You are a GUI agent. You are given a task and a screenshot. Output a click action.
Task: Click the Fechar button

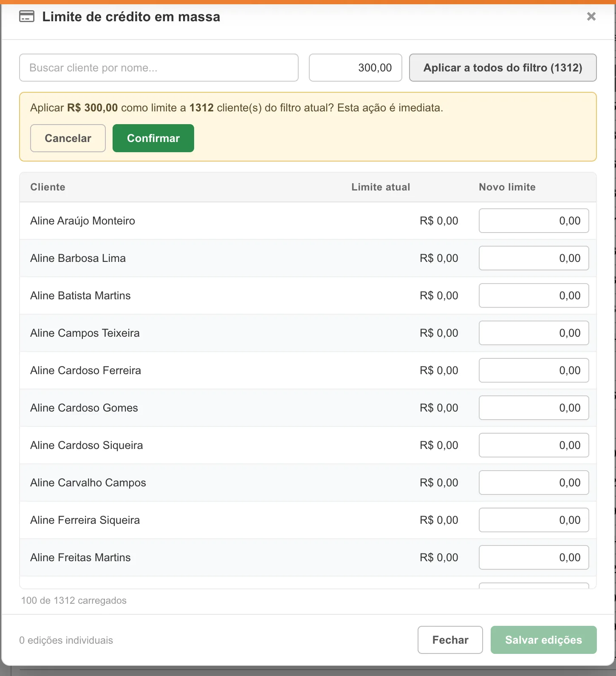click(450, 640)
